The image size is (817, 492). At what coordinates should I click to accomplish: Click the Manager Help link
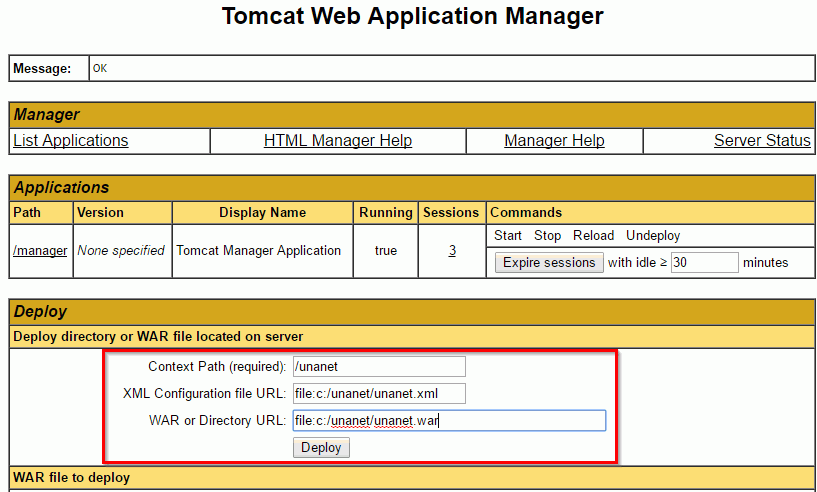point(554,141)
